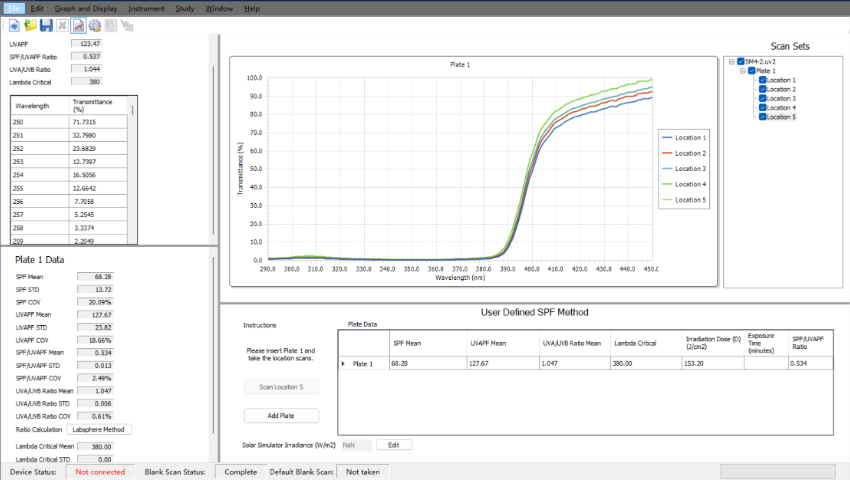Click the Default Blank Scan Not taken field
Image resolution: width=850 pixels, height=480 pixels.
pos(363,472)
